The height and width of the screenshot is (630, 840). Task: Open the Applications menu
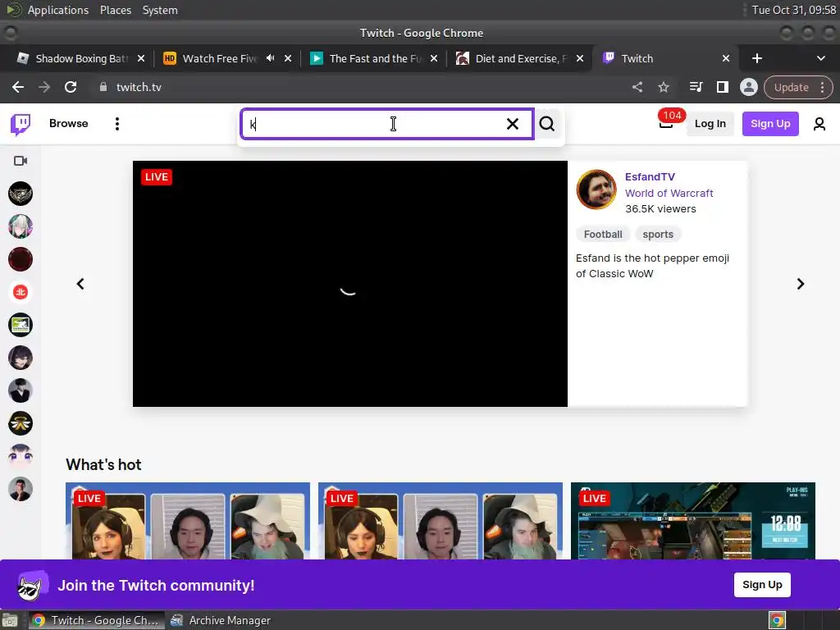click(58, 10)
